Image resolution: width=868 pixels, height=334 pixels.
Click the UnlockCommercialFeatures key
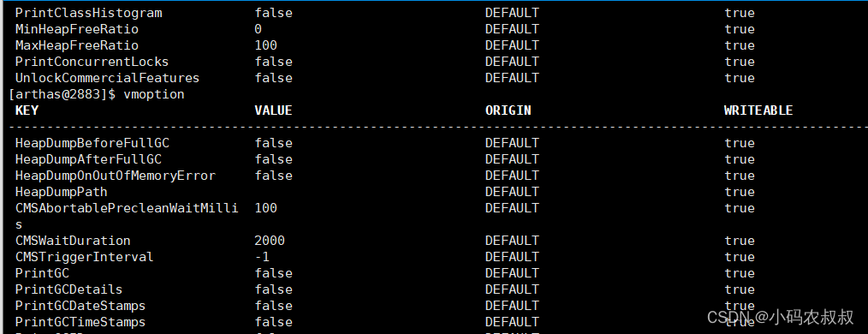point(107,78)
